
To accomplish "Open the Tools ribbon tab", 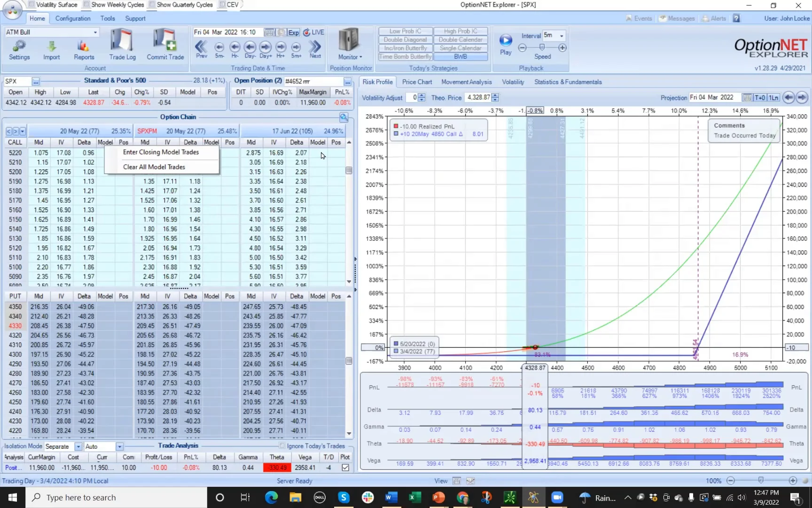I will point(108,18).
